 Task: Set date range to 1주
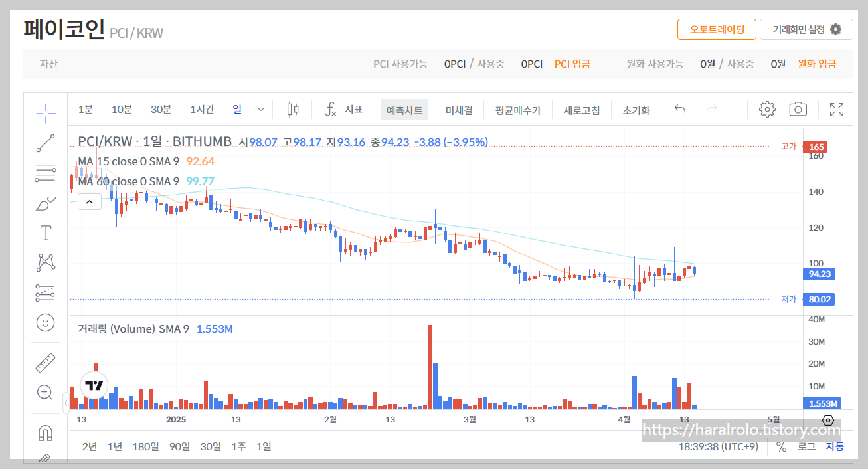tap(238, 446)
